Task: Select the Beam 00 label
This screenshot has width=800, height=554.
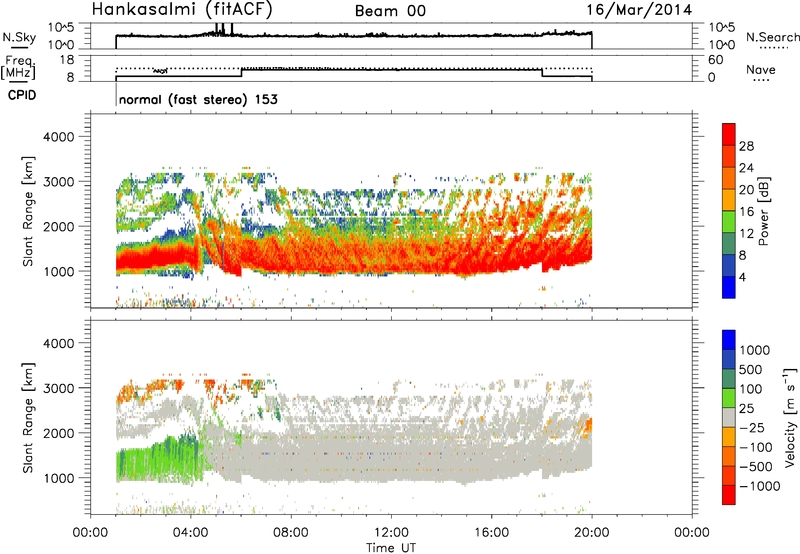Action: [390, 11]
